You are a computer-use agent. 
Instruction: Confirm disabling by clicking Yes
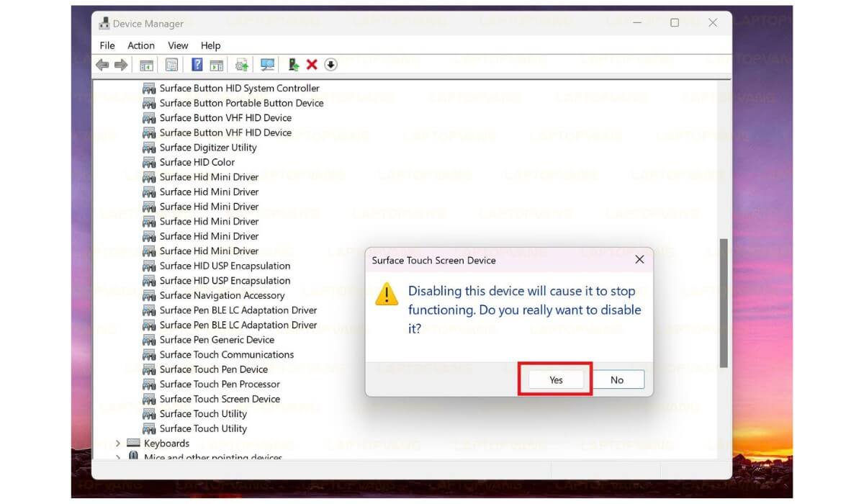tap(556, 379)
